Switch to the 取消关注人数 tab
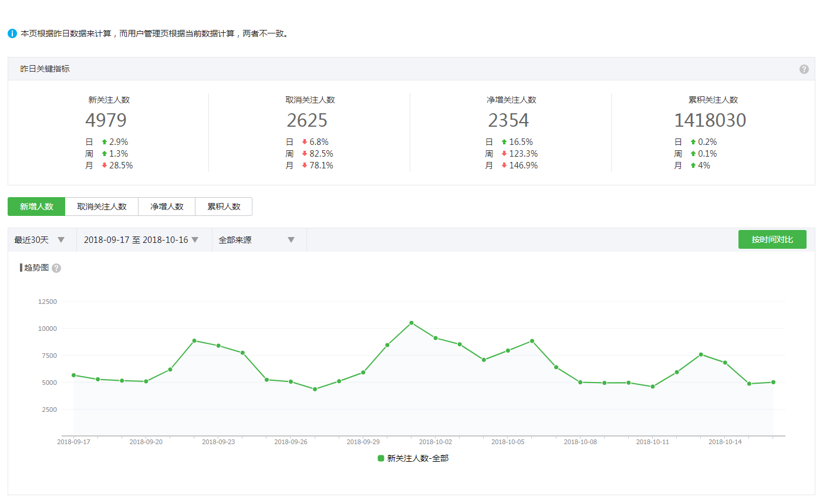The image size is (840, 504). coord(102,207)
